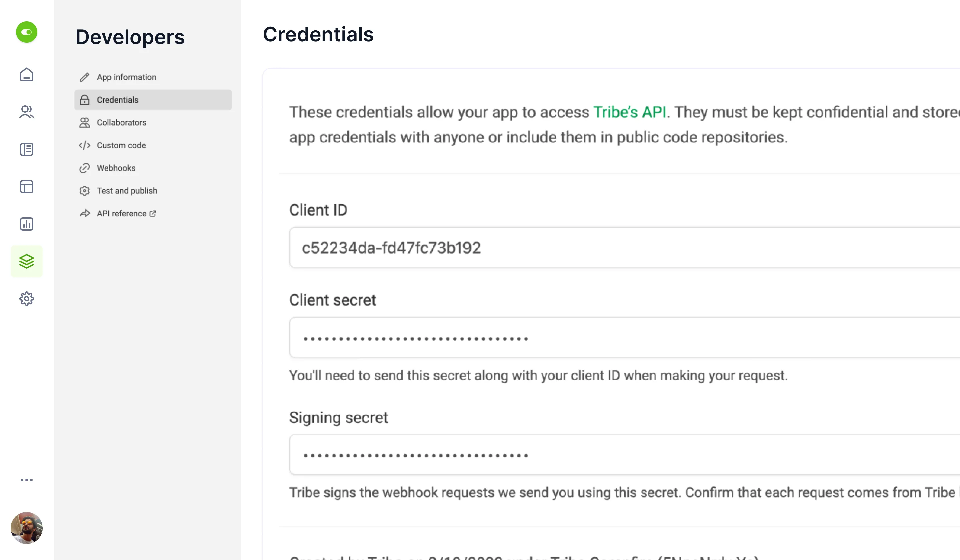The width and height of the screenshot is (960, 560).
Task: Open the layout template icon
Action: (27, 187)
